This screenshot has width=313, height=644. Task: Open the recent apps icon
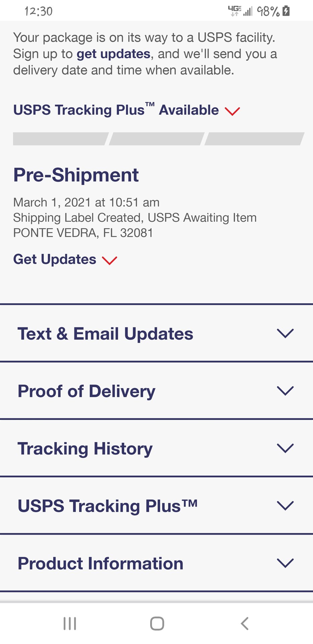pos(70,624)
